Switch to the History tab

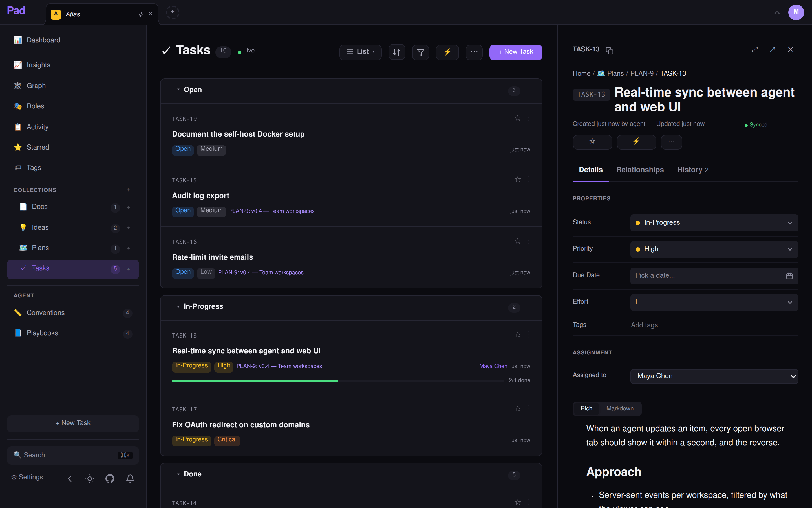692,170
